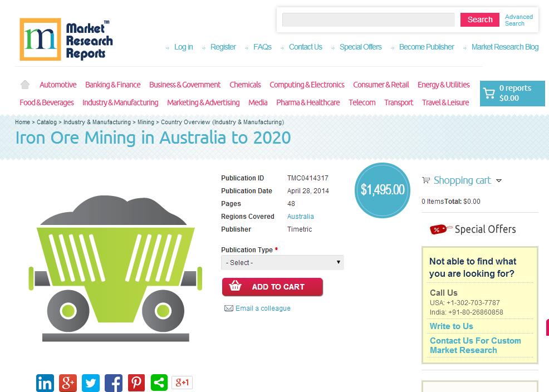Click the Iron Ore Mining page title

click(x=153, y=138)
